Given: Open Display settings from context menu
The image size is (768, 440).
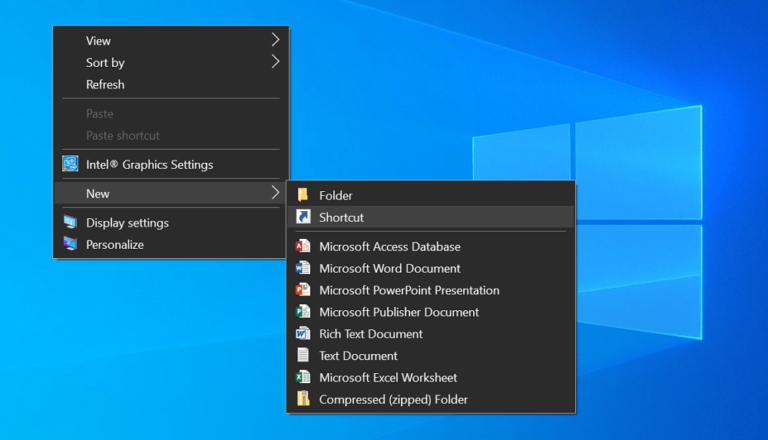Looking at the screenshot, I should [171, 222].
